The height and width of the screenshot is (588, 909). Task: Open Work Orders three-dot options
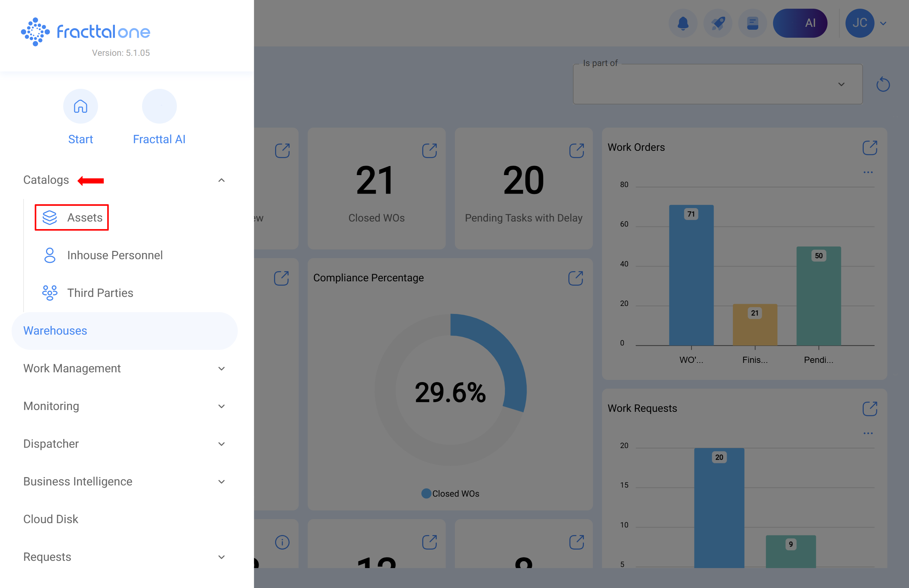tap(868, 173)
